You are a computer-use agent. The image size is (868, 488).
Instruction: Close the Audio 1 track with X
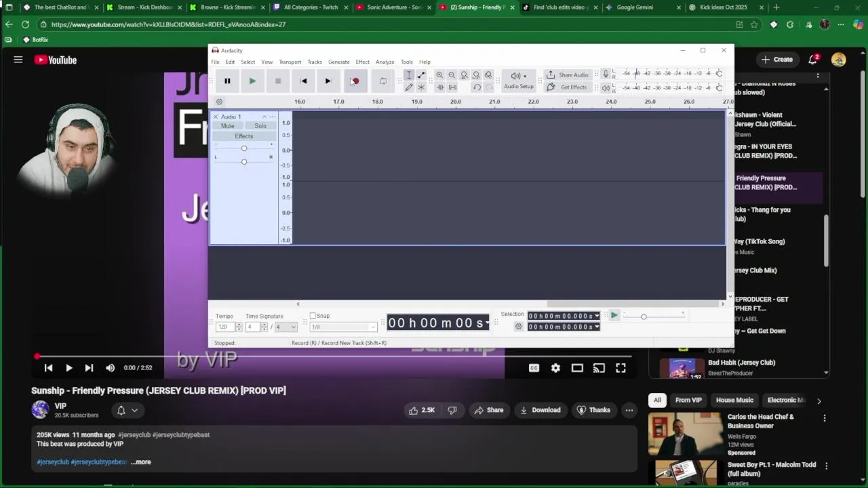[x=216, y=117]
